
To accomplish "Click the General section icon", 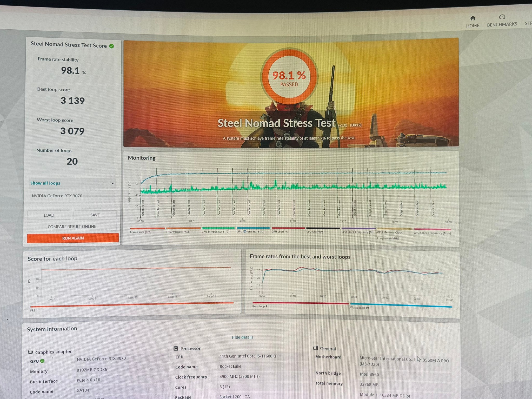I will [316, 348].
